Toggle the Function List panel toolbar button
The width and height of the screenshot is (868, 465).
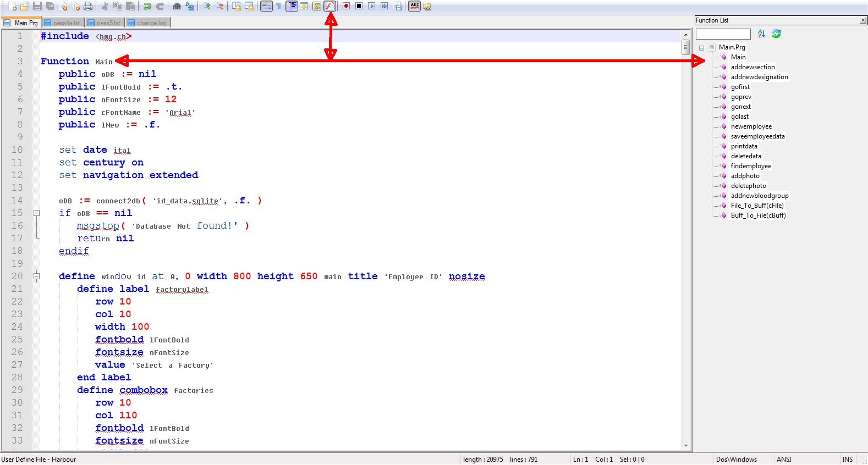[329, 6]
